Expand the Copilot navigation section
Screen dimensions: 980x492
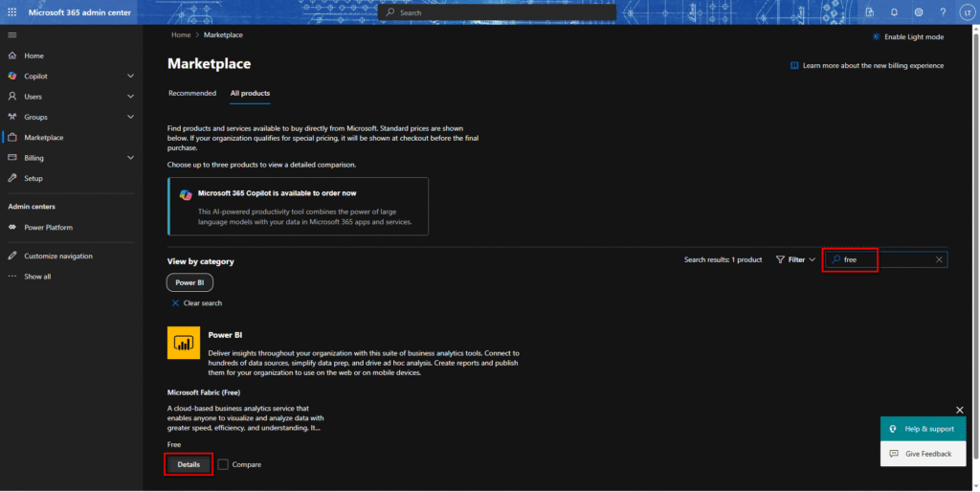[x=130, y=76]
